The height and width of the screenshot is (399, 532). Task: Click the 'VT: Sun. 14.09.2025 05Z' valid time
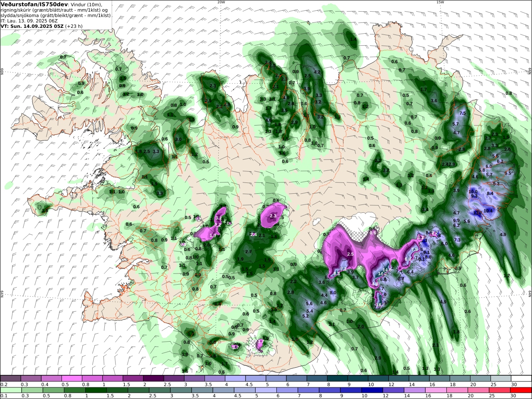(32, 26)
